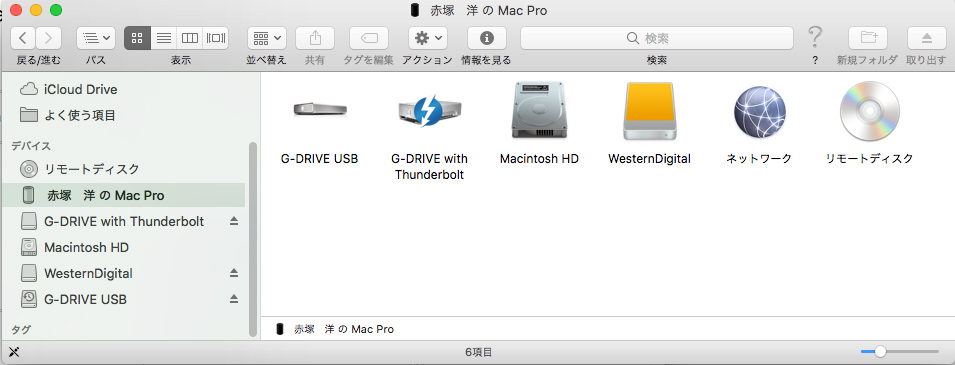This screenshot has width=955, height=365.
Task: Select G-DRIVE with Thunderbolt in the sidebar
Action: click(x=125, y=221)
